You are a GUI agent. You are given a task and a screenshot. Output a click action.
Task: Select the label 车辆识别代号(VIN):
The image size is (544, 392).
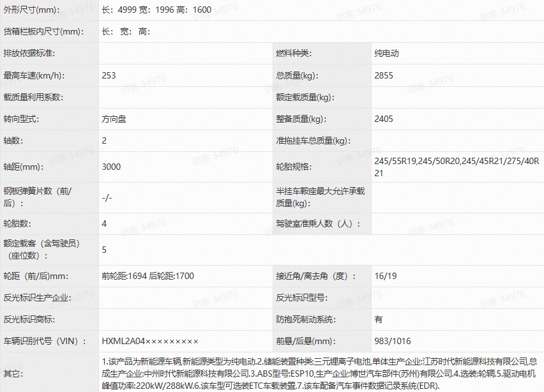coord(45,342)
